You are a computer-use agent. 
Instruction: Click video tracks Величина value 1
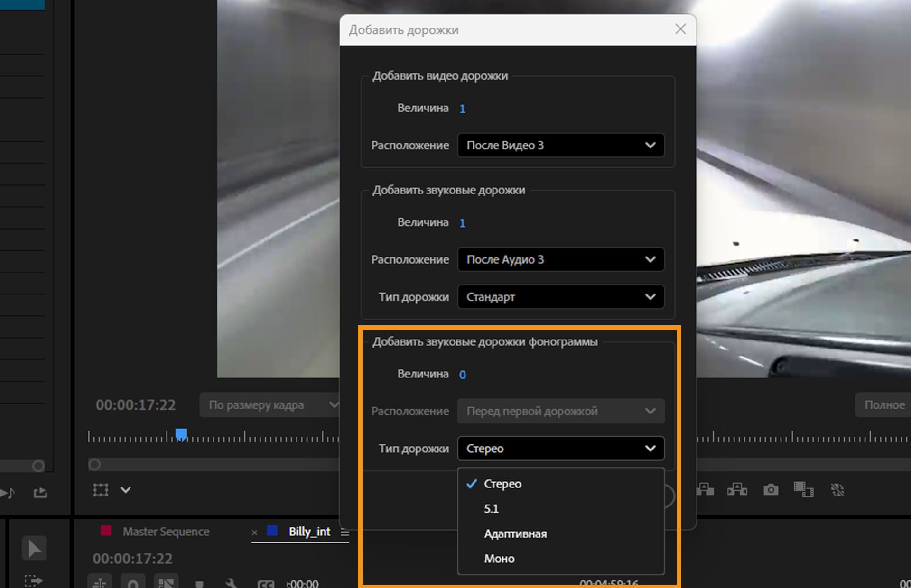click(x=462, y=109)
